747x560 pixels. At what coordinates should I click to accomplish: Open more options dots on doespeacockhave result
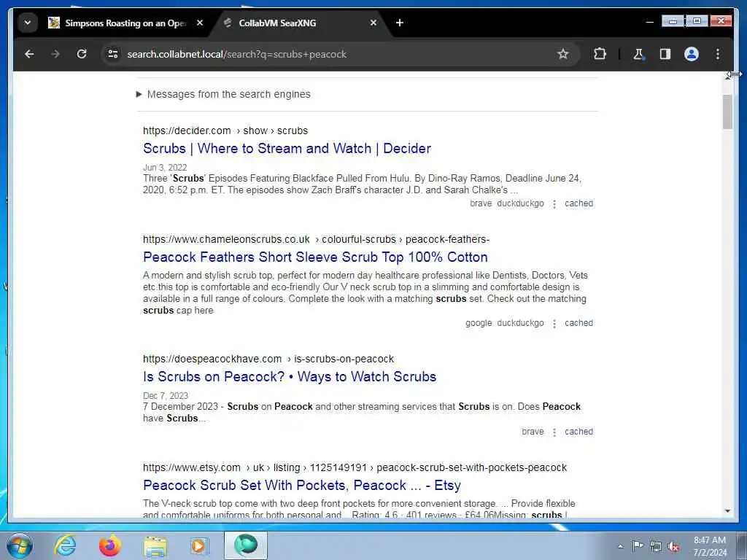coord(554,432)
